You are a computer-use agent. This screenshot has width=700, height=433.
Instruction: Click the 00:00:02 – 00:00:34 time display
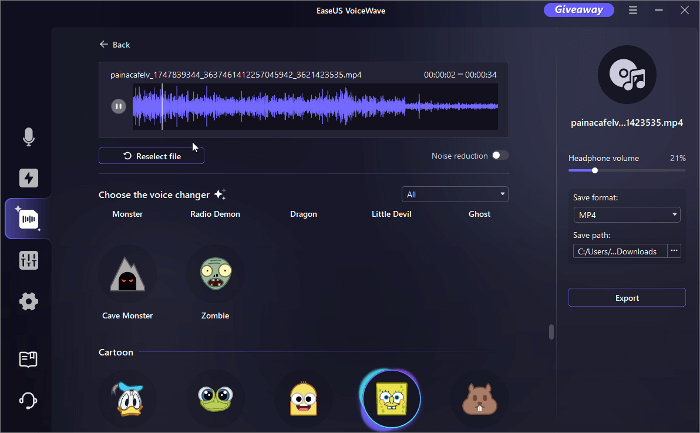click(x=460, y=75)
